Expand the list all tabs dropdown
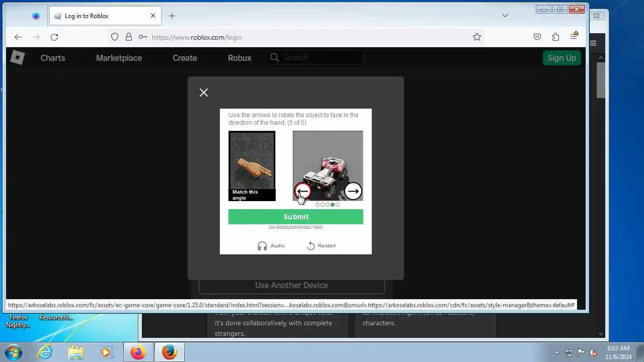 (x=505, y=16)
